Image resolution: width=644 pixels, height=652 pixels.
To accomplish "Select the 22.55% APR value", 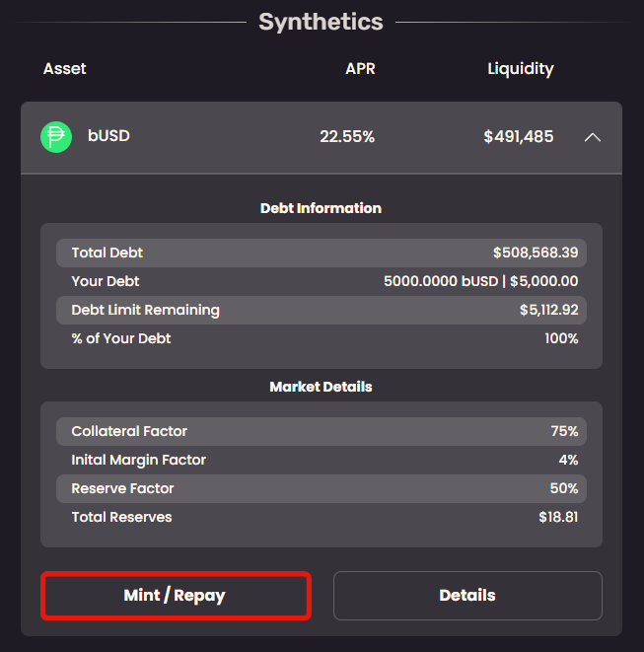I will pyautogui.click(x=347, y=137).
